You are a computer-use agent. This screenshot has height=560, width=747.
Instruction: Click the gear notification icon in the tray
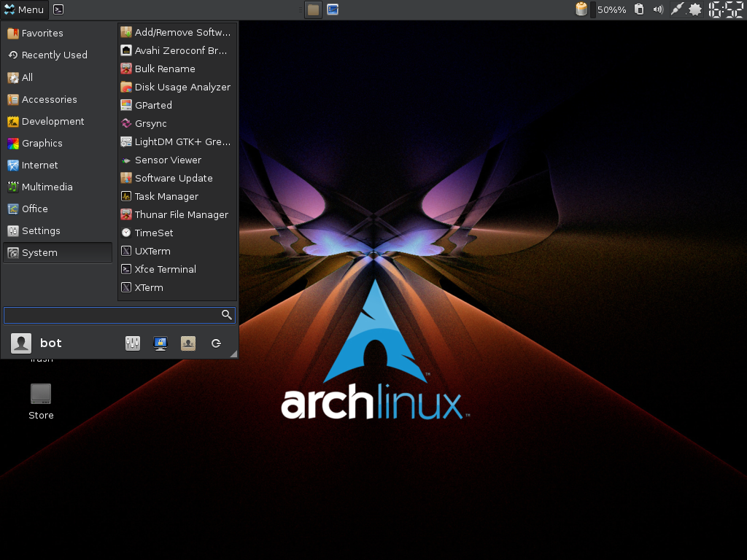(x=695, y=9)
